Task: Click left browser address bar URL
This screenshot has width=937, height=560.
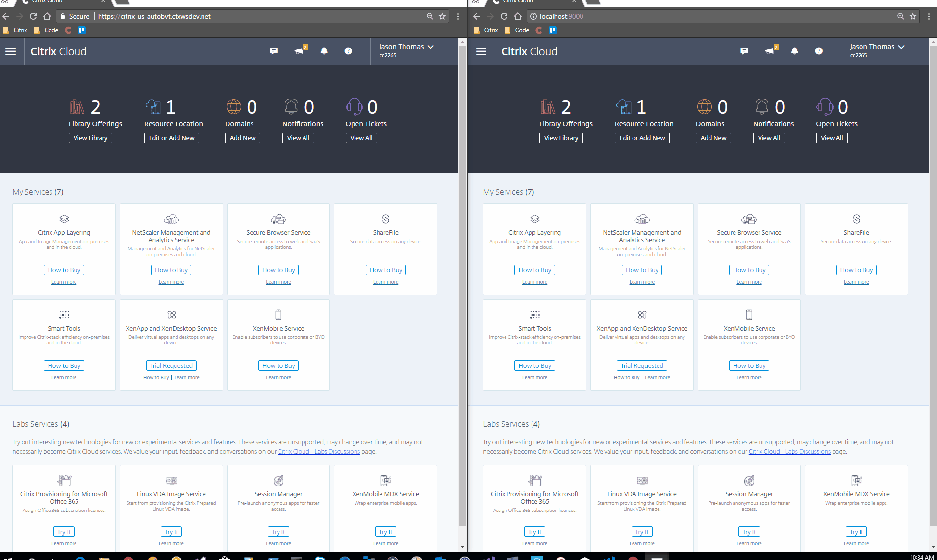Action: tap(154, 16)
